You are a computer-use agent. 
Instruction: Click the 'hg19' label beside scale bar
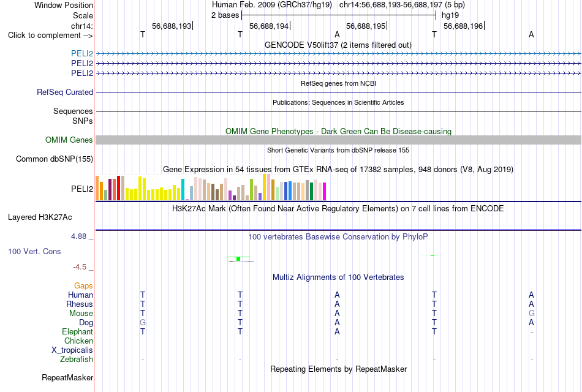coord(450,15)
